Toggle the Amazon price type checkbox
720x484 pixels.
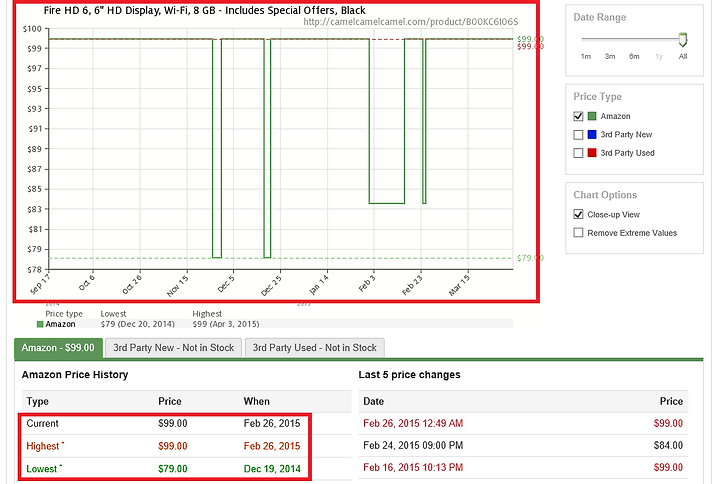578,116
